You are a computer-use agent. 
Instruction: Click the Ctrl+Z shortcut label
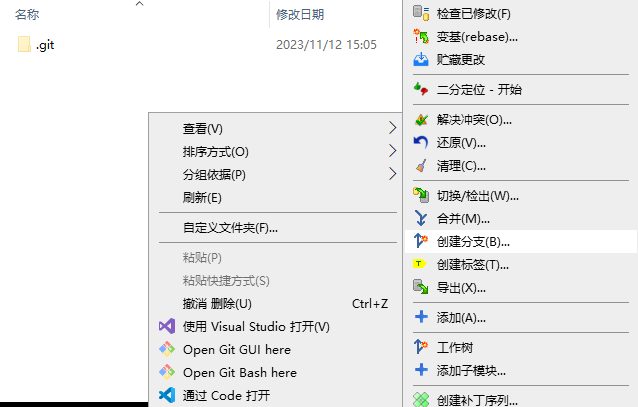coord(370,304)
